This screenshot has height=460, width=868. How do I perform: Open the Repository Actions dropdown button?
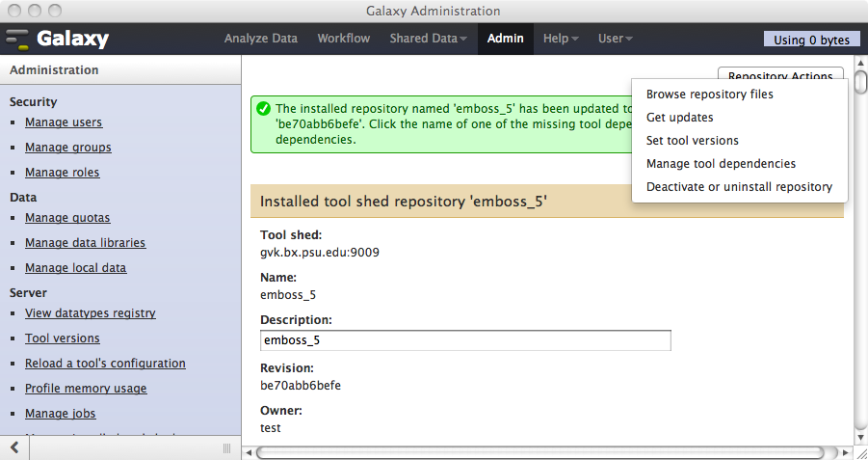pyautogui.click(x=780, y=74)
